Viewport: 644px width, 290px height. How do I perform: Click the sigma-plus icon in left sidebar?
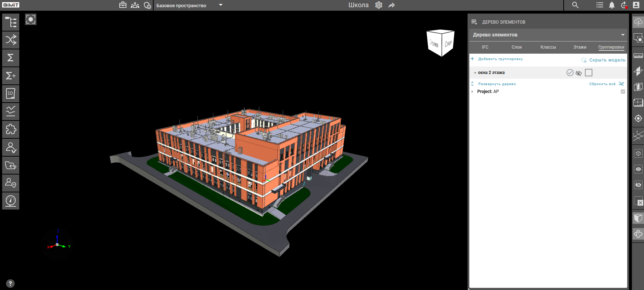click(11, 76)
